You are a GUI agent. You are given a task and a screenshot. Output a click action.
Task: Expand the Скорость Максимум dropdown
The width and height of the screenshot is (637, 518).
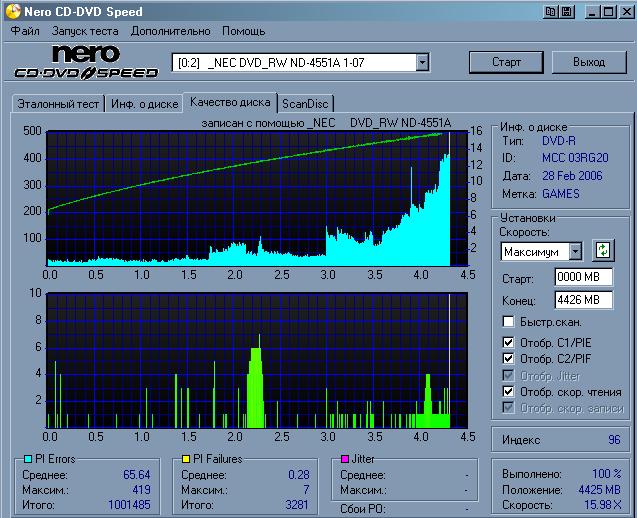pos(575,250)
